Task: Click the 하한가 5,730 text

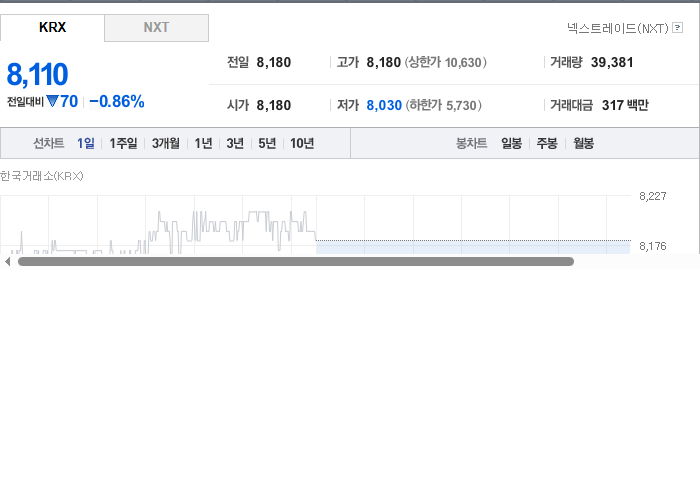Action: pos(444,105)
